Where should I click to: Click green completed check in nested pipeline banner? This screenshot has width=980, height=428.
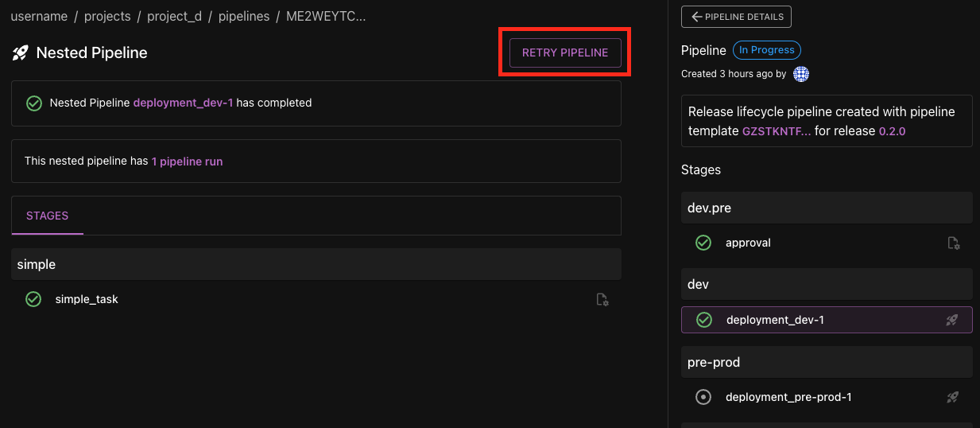pos(34,103)
